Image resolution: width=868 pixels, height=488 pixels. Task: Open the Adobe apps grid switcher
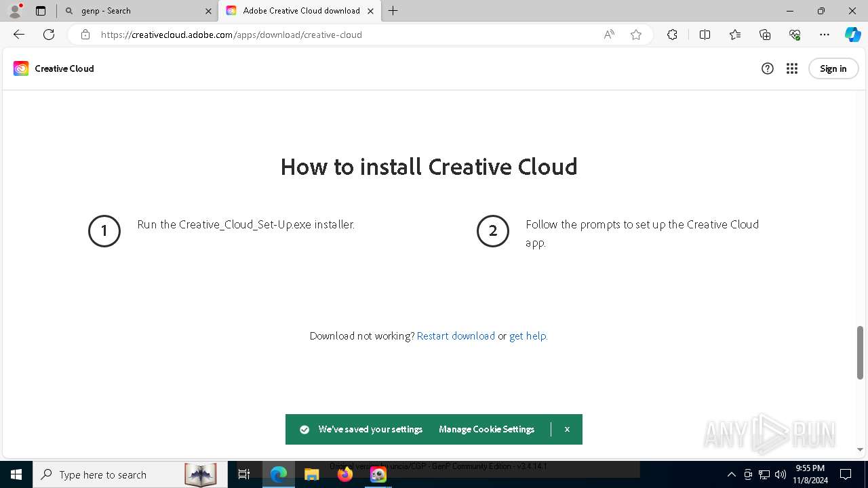coord(792,68)
